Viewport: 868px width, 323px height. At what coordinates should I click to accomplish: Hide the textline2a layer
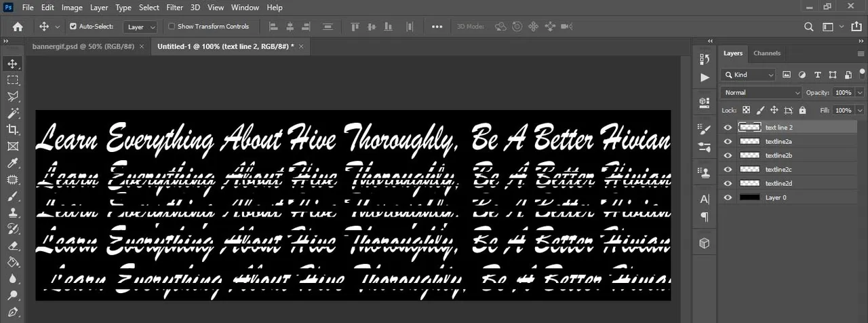coord(728,141)
